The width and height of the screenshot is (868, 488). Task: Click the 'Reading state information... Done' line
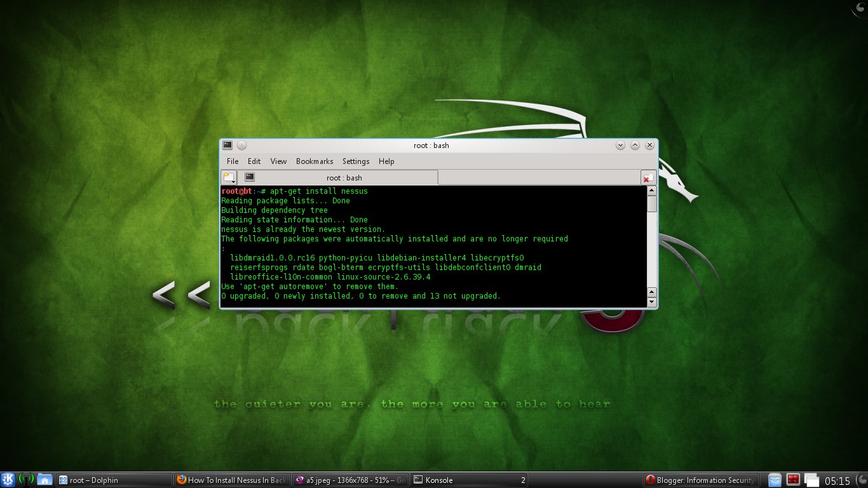coord(294,220)
